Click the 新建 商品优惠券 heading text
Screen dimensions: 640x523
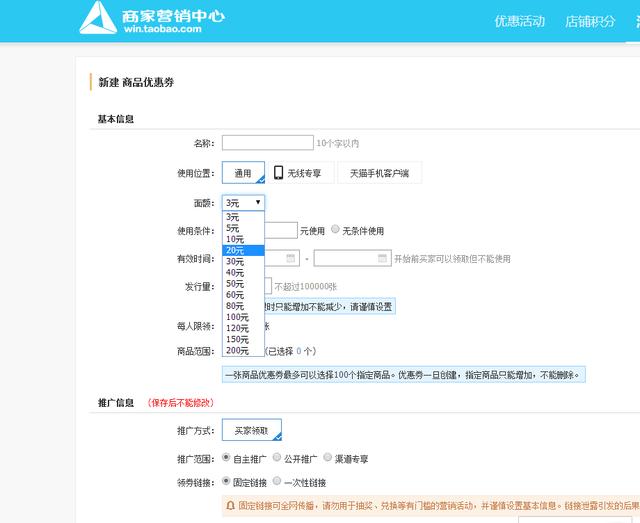tap(136, 82)
